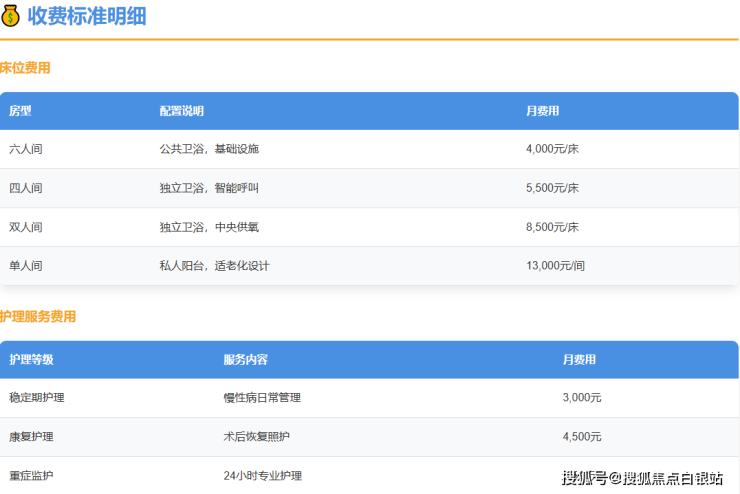Select the 单人间 room type cell
This screenshot has height=494, width=740.
coord(26,266)
